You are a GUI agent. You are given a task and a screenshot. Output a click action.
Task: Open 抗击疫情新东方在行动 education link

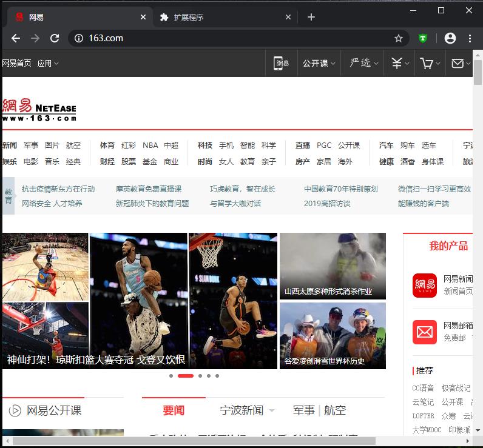click(x=58, y=189)
